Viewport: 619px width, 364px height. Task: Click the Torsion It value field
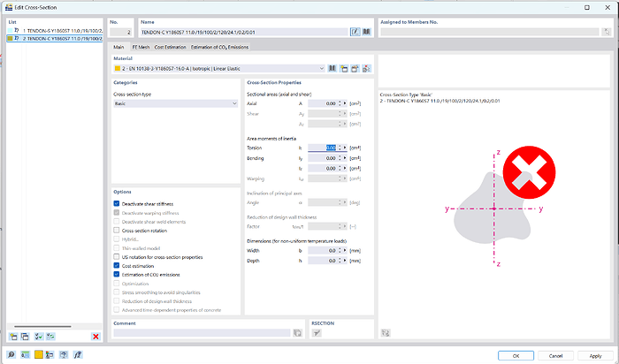click(x=322, y=148)
